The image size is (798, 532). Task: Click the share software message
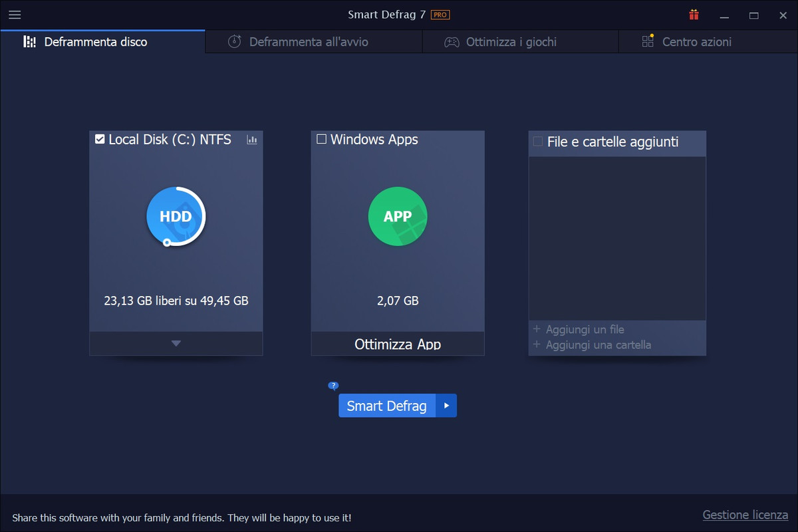(x=182, y=517)
